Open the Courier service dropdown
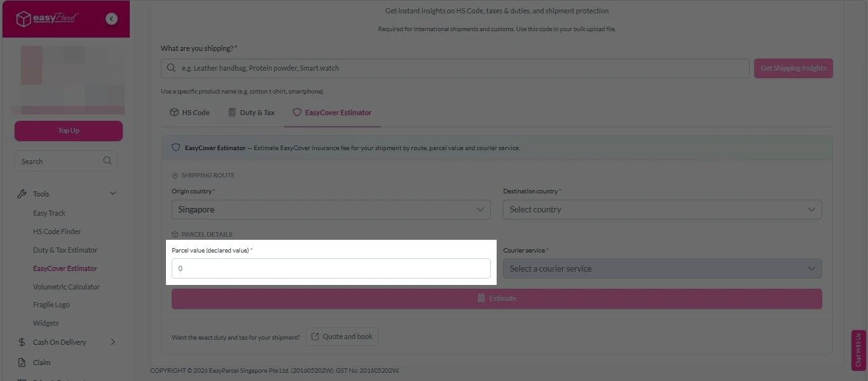Image resolution: width=868 pixels, height=381 pixels. pyautogui.click(x=662, y=268)
